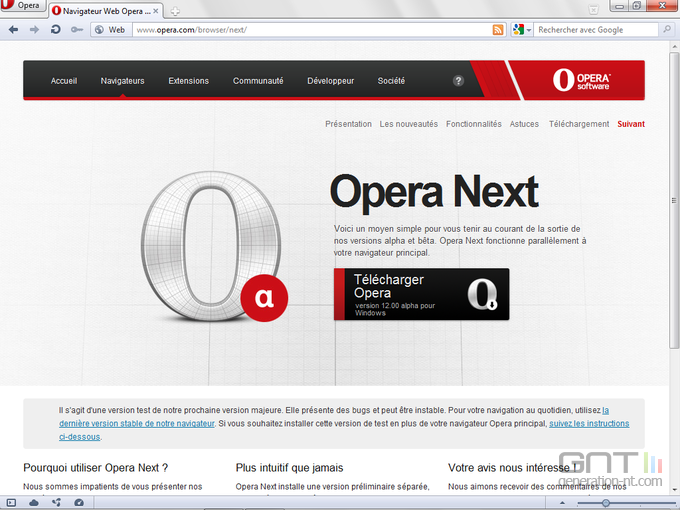Open the Téléchargement link
Screen dimensions: 680x510
coord(579,124)
